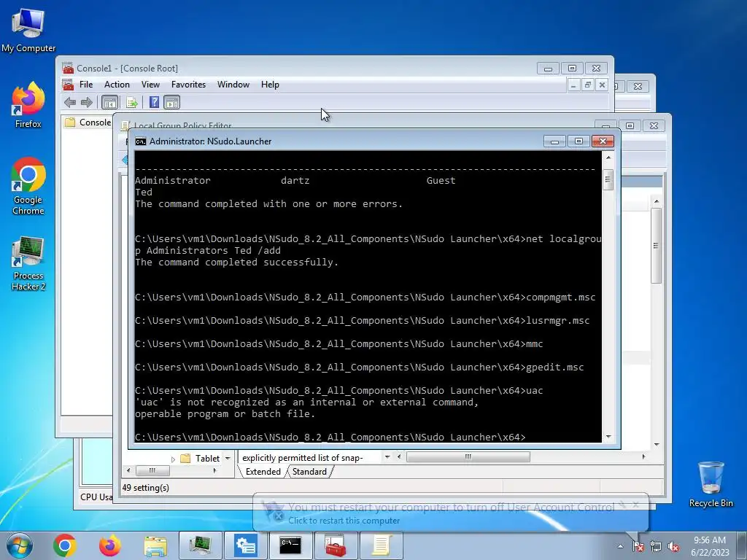
Task: Click the muted volume tray icon
Action: pyautogui.click(x=673, y=547)
